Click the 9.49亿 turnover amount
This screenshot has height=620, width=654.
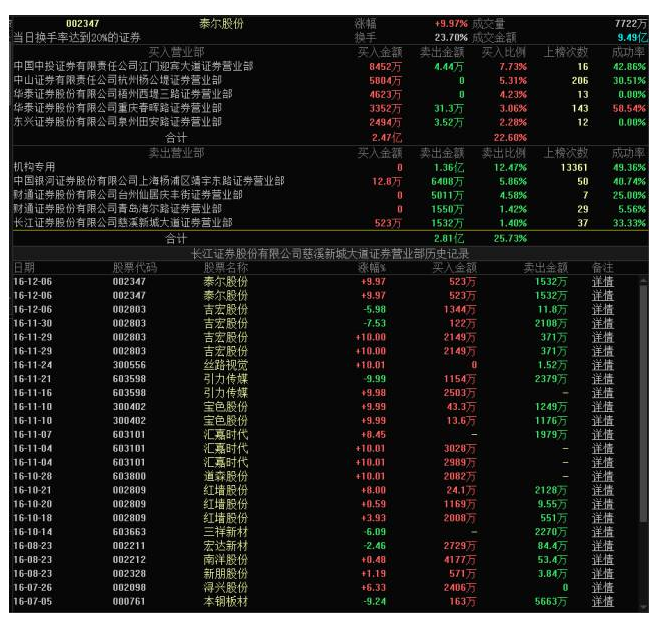click(x=632, y=38)
